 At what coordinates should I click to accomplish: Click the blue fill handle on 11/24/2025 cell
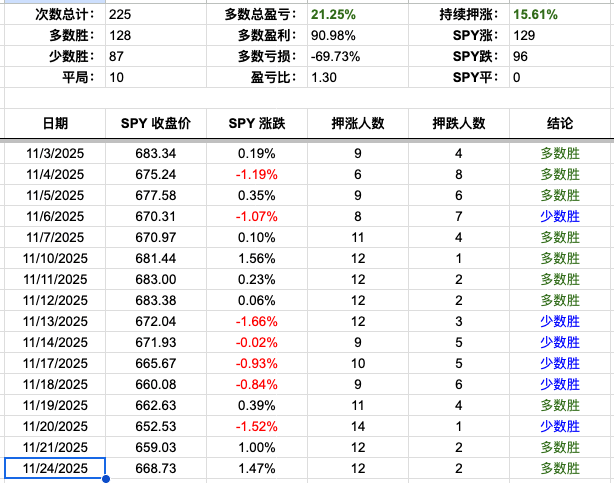[x=106, y=479]
